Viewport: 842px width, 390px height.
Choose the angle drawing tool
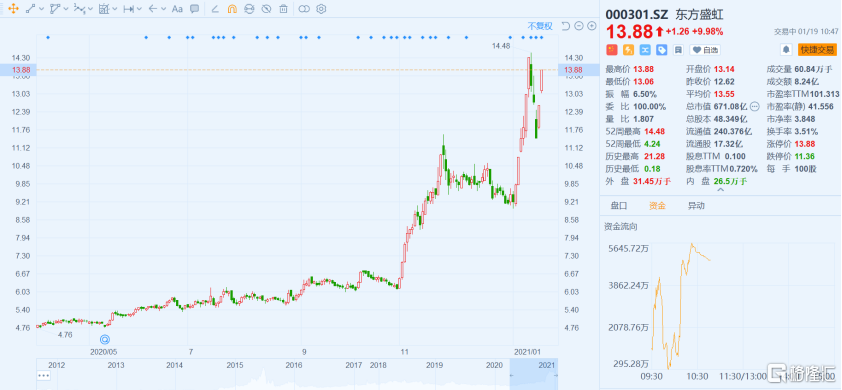(215, 9)
